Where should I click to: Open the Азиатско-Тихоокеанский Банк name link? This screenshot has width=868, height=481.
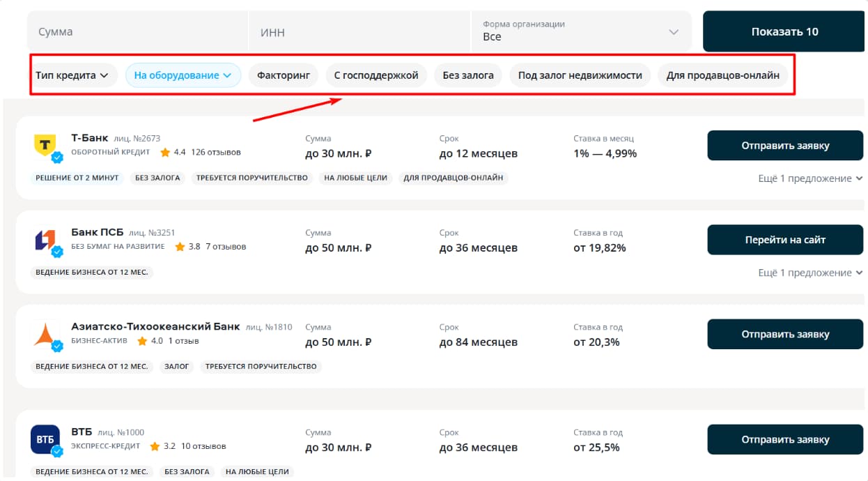tap(155, 326)
